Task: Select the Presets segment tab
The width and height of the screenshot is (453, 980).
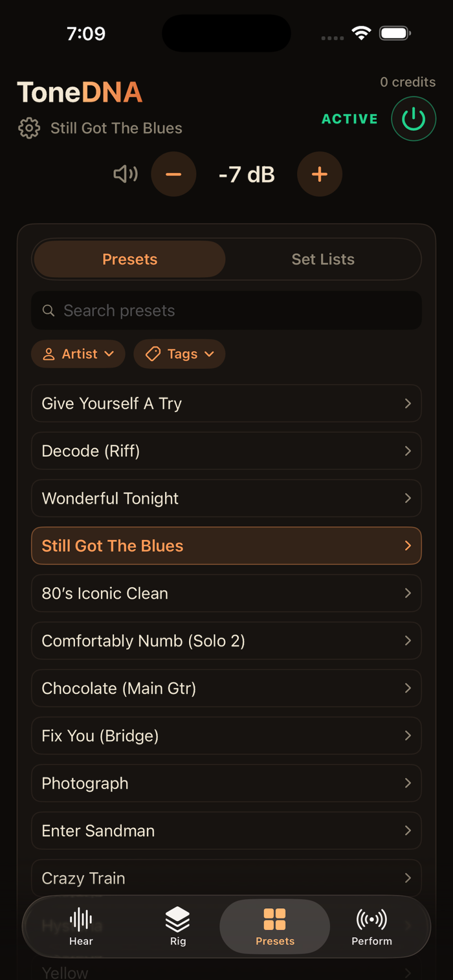Action: (x=130, y=260)
